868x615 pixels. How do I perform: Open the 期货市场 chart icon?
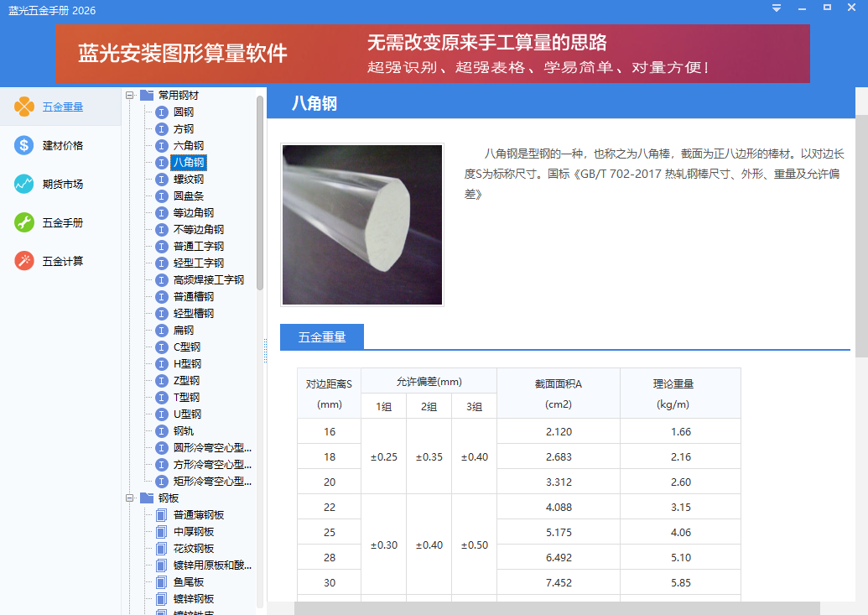point(24,184)
